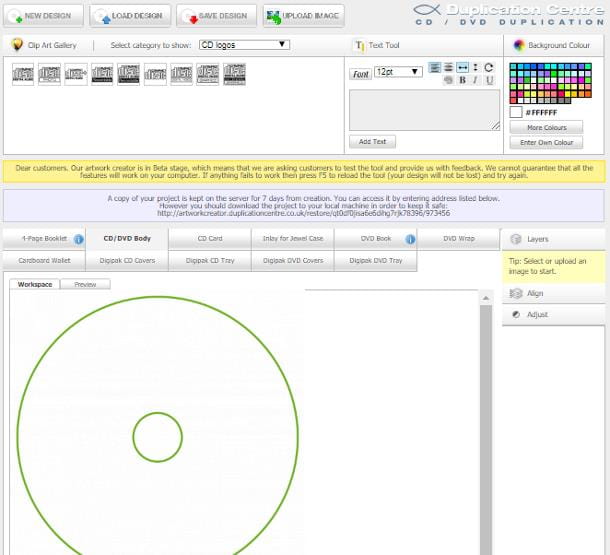The image size is (610, 555).
Task: Select the first CD logo clip art
Action: [x=23, y=74]
